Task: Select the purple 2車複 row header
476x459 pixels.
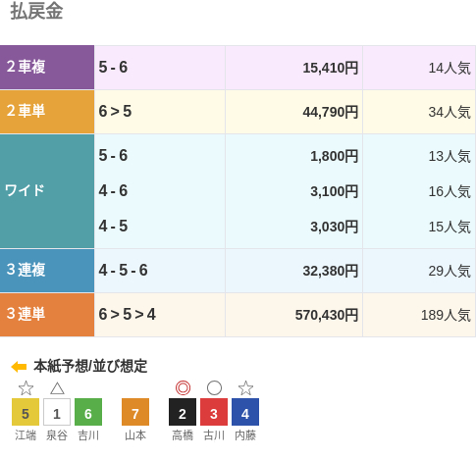Action: (47, 68)
